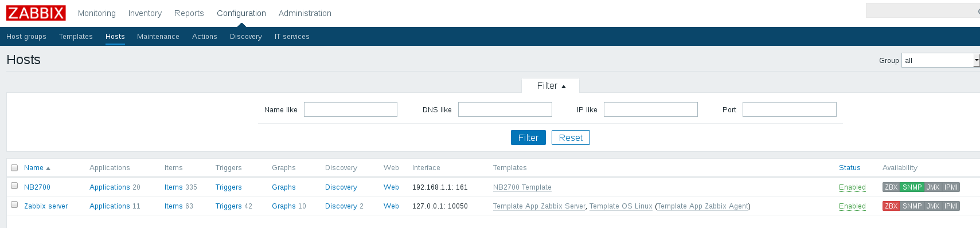
Task: Open the NB2700 Template link
Action: point(522,187)
